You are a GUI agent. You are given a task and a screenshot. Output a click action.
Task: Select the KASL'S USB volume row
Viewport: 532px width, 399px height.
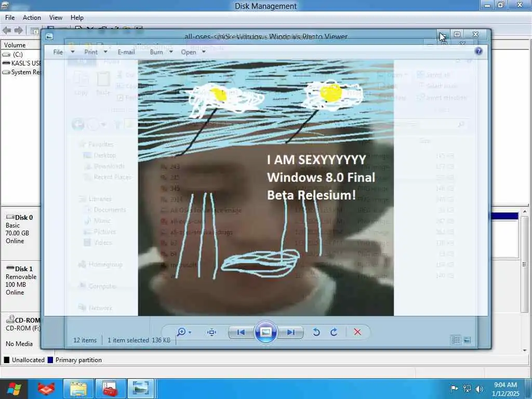click(x=21, y=63)
